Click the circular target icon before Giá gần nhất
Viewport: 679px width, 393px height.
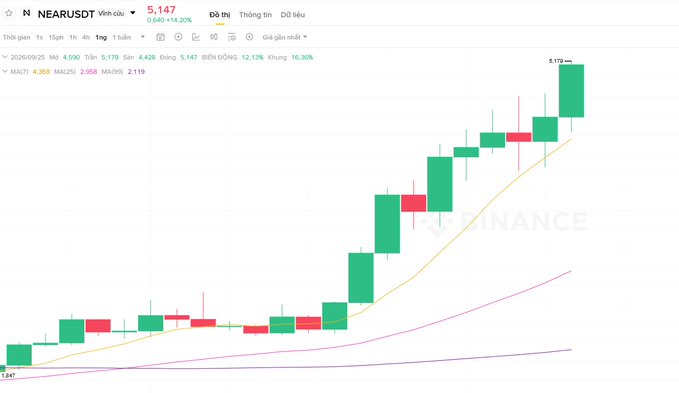[249, 37]
